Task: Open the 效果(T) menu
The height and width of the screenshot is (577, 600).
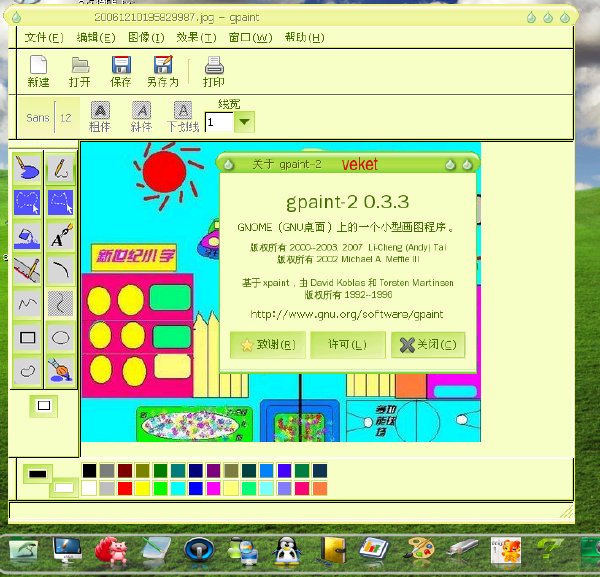Action: (x=196, y=37)
